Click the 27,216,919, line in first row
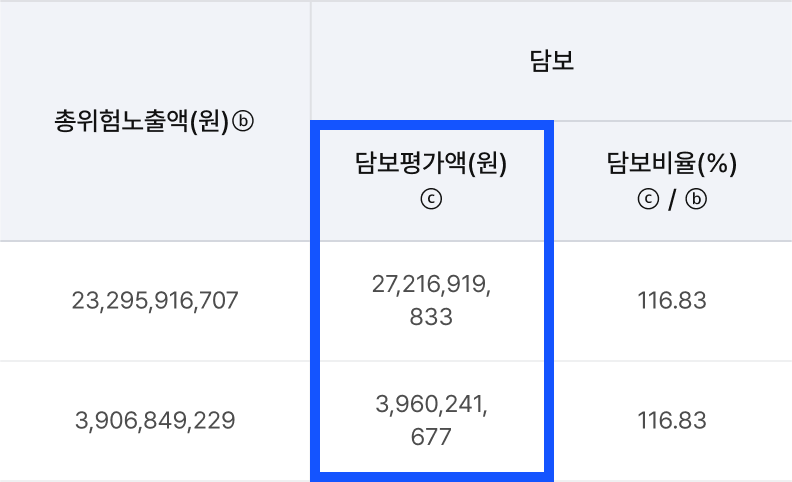This screenshot has width=792, height=482. [x=431, y=285]
